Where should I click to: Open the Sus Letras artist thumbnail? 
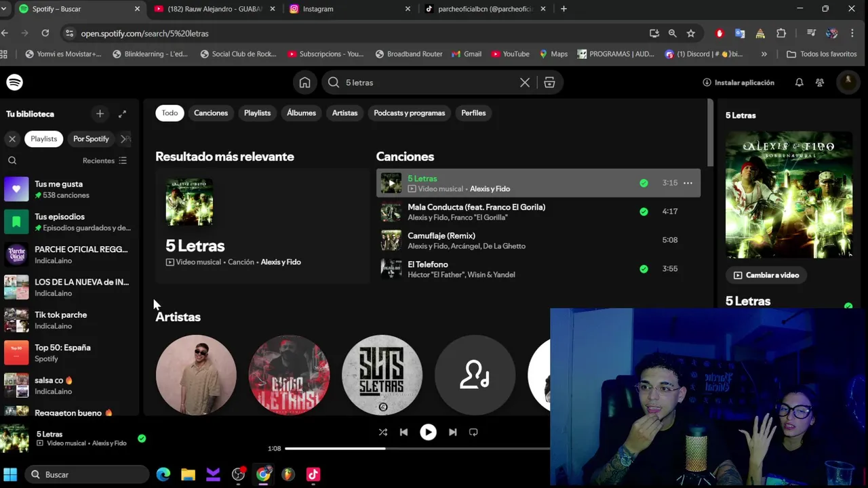[x=382, y=375]
